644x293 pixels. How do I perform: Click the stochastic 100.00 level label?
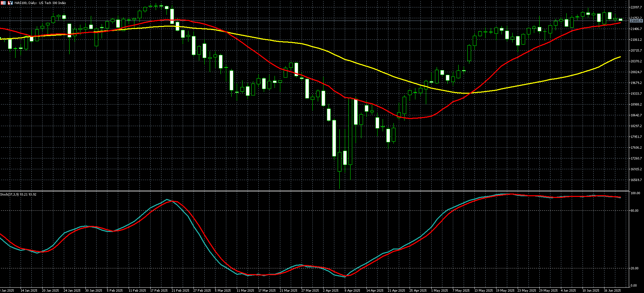coord(635,193)
